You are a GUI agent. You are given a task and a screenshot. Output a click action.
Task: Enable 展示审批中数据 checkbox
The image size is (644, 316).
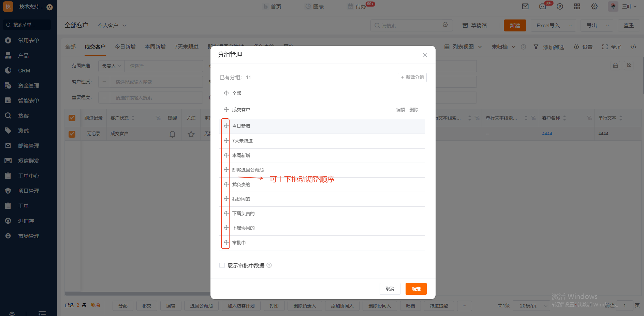coord(222,265)
